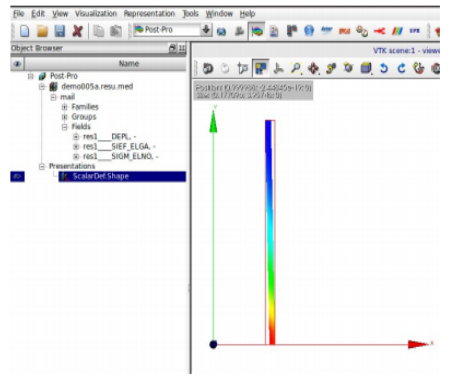Viewport: 450px width, 378px height.
Task: Open the Post-Pro module dropdown
Action: 206,30
